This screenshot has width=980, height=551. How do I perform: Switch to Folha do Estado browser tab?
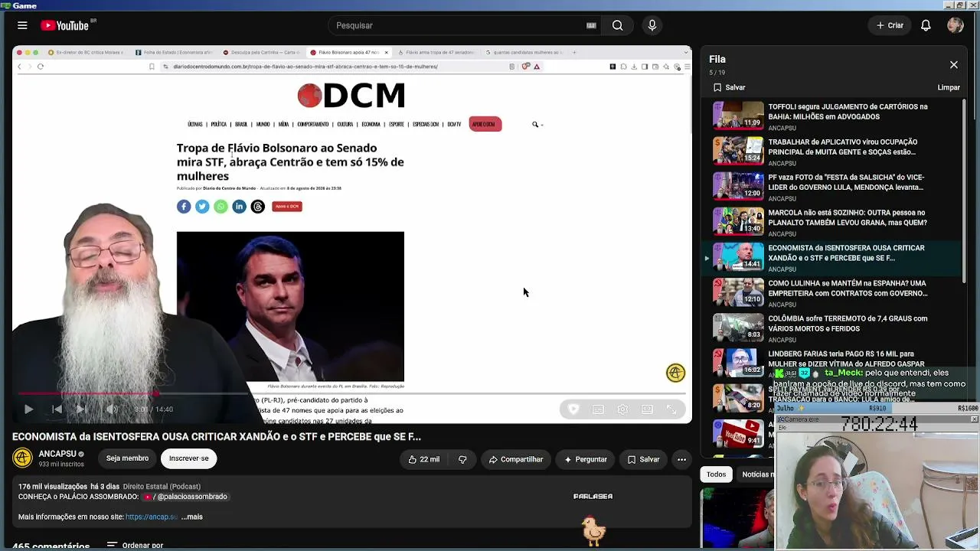[x=174, y=53]
